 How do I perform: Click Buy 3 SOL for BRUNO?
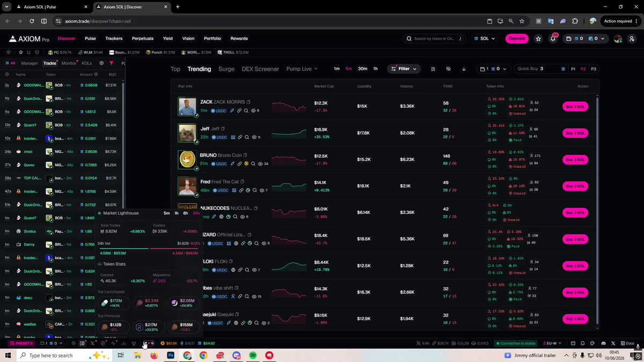575,159
